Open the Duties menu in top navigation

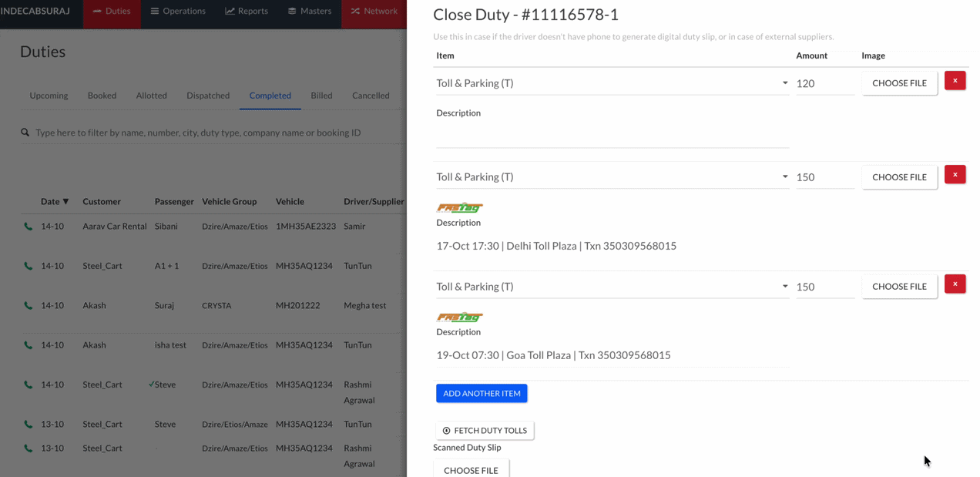pos(112,12)
